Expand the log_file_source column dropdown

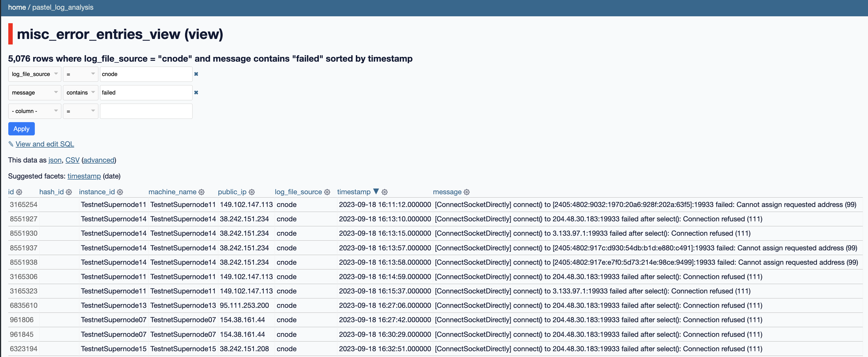[34, 74]
